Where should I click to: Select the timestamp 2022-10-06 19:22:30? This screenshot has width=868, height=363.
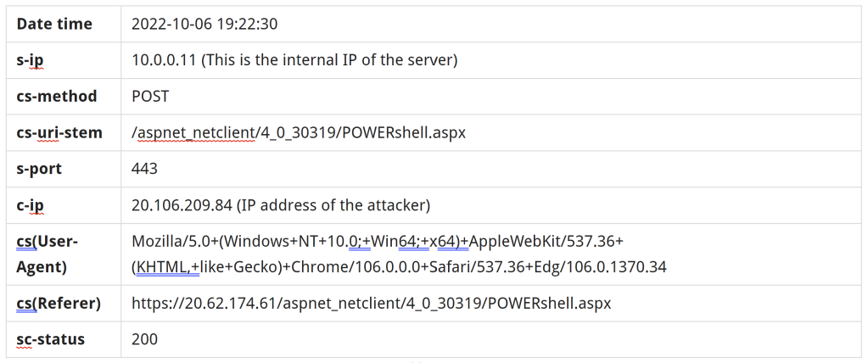point(204,24)
